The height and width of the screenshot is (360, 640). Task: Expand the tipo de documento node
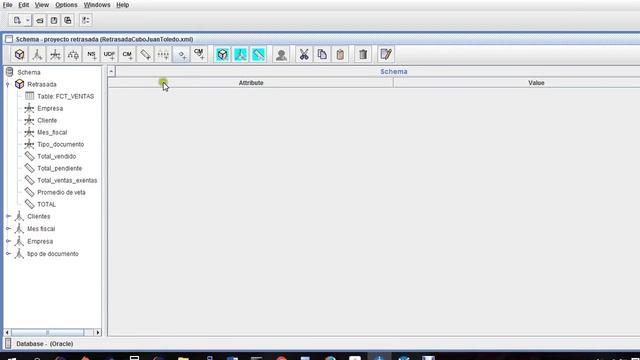(9, 253)
